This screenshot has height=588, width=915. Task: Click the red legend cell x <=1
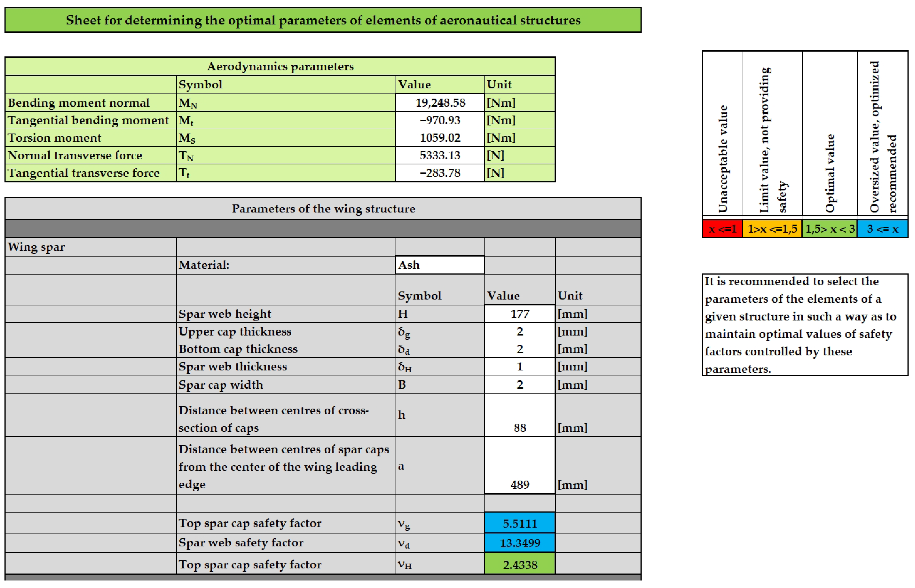click(722, 229)
